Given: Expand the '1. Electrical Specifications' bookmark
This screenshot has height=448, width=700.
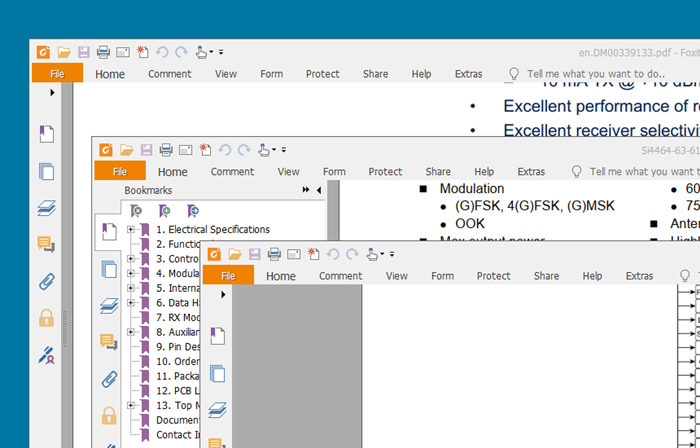Looking at the screenshot, I should coord(131,230).
